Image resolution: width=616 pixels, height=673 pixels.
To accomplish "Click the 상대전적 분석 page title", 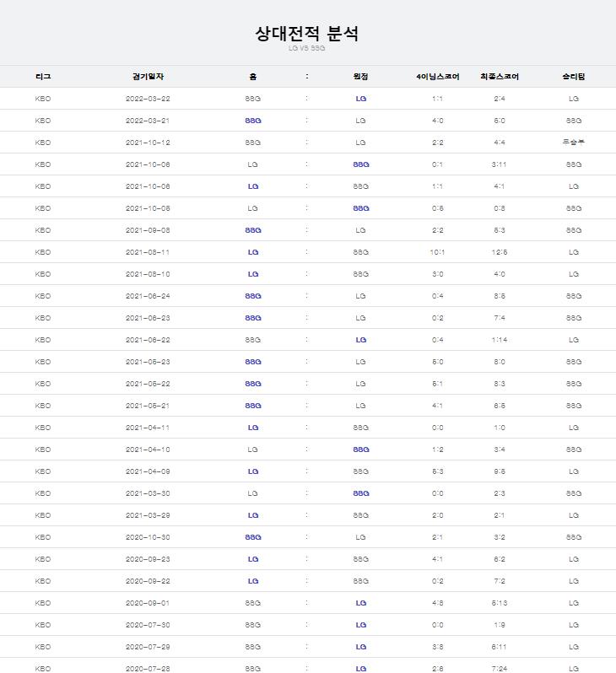I will [x=306, y=34].
